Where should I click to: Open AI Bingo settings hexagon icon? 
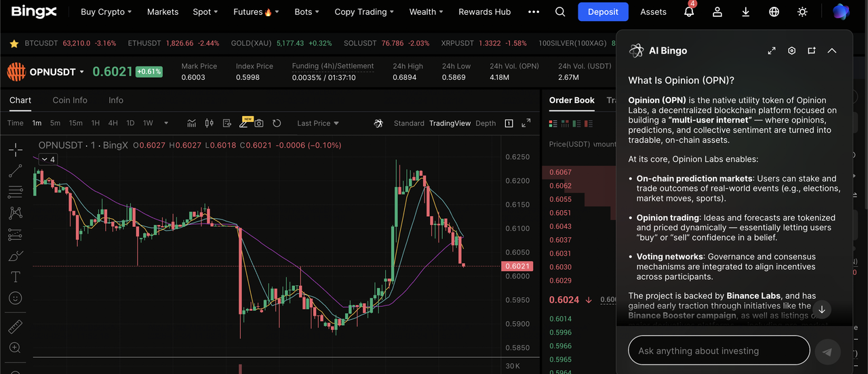[x=791, y=51]
